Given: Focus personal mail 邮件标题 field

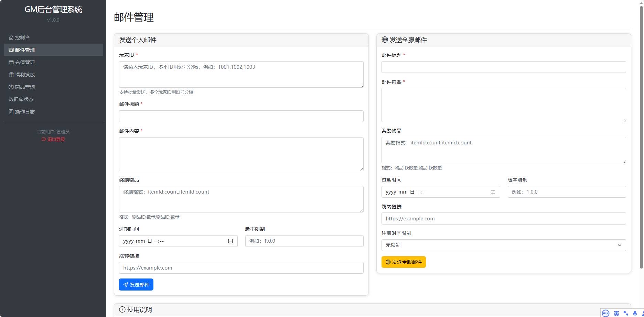Looking at the screenshot, I should [241, 116].
